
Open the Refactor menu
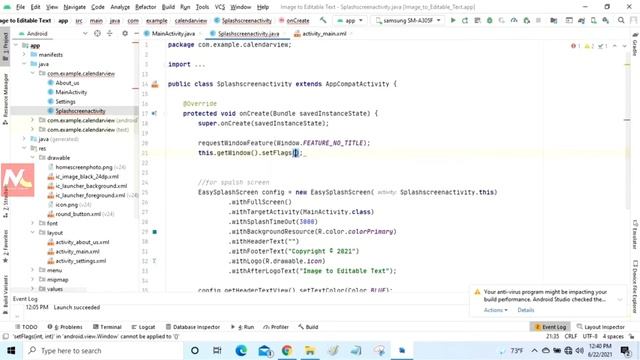tap(146, 7)
